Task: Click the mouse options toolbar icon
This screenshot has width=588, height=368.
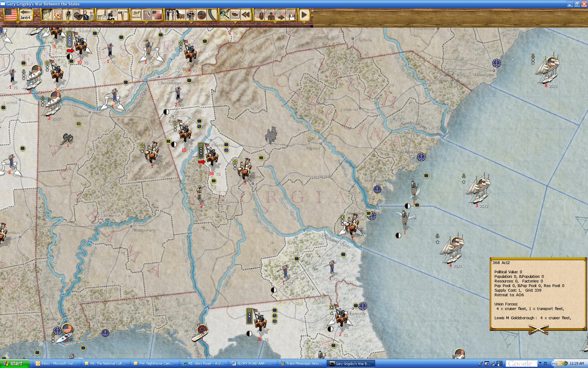Action: 259,14
